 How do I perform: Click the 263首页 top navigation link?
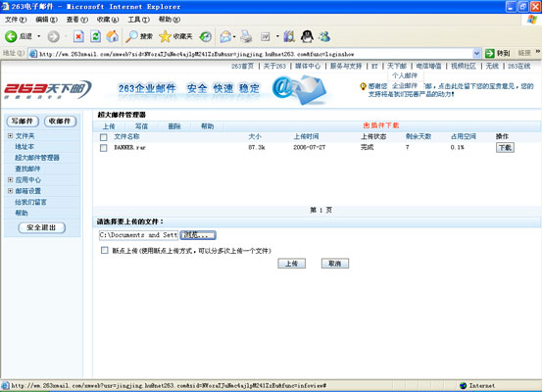point(242,66)
